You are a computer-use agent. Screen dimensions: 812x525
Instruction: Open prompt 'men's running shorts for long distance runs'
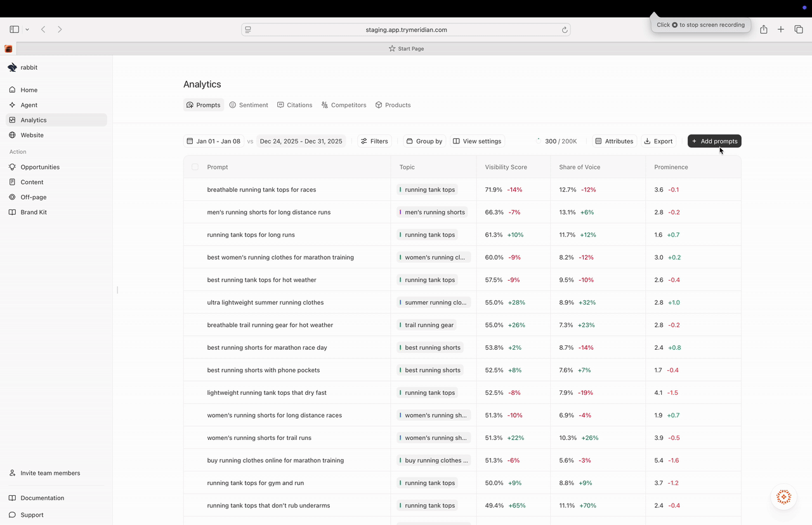269,212
